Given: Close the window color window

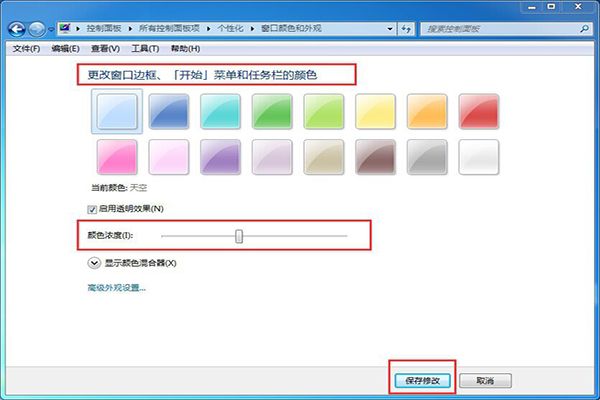Looking at the screenshot, I should [578, 7].
